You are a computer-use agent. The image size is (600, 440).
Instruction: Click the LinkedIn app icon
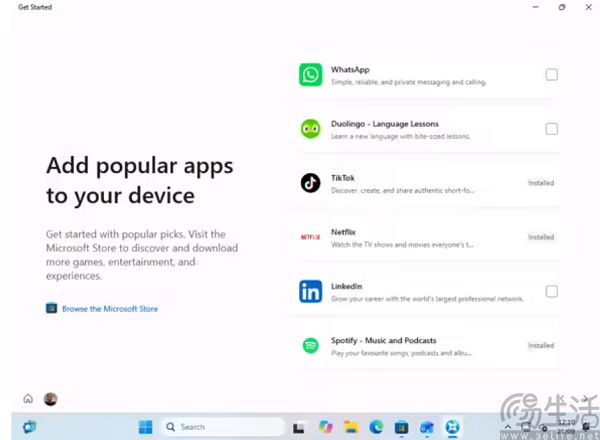coord(310,292)
